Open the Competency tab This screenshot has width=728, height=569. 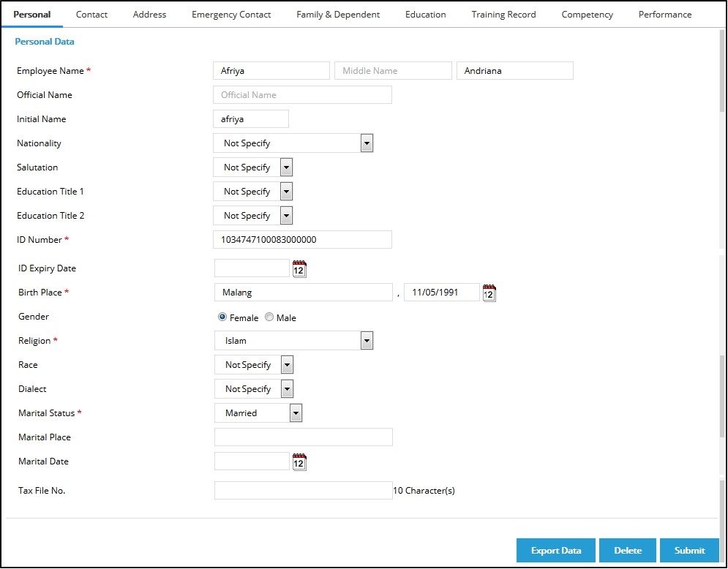coord(587,15)
